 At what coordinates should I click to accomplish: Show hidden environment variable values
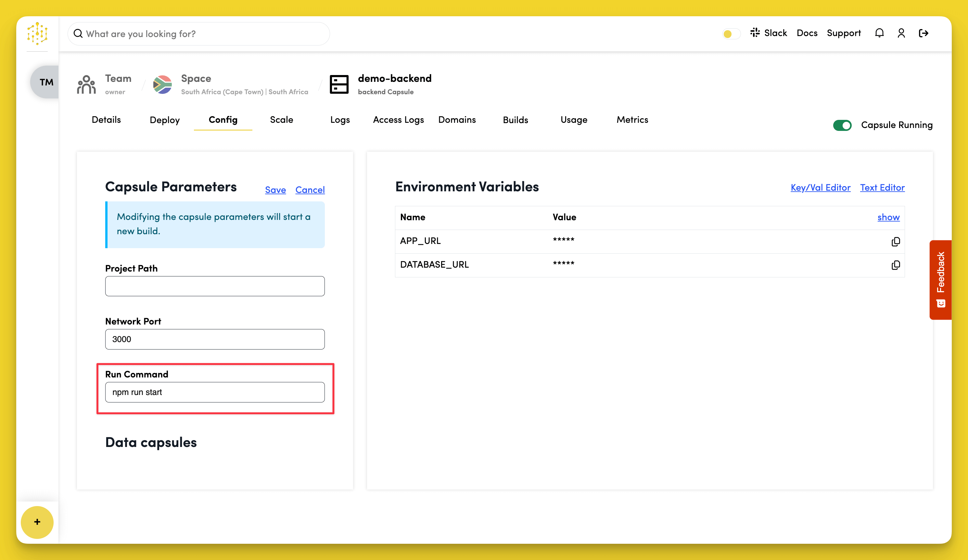pyautogui.click(x=888, y=217)
